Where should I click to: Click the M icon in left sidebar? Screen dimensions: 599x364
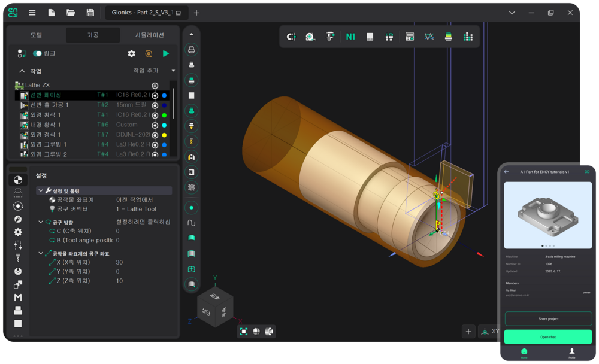(x=18, y=297)
